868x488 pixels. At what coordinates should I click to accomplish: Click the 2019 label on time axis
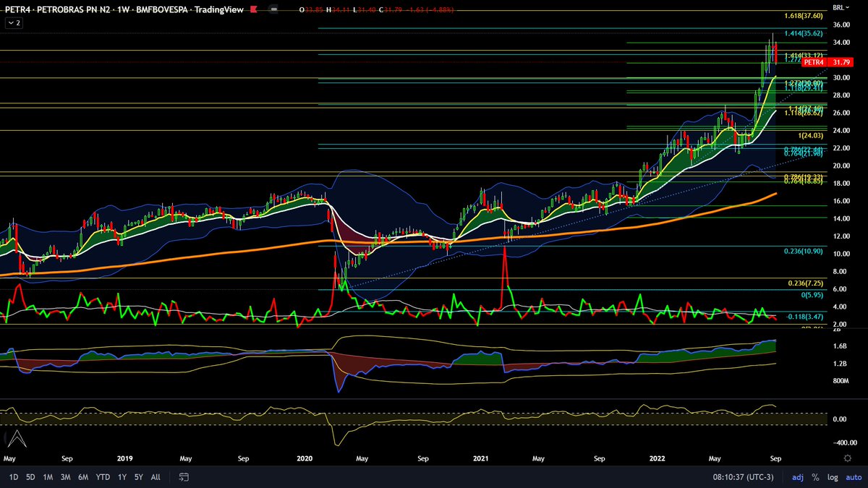tap(125, 458)
